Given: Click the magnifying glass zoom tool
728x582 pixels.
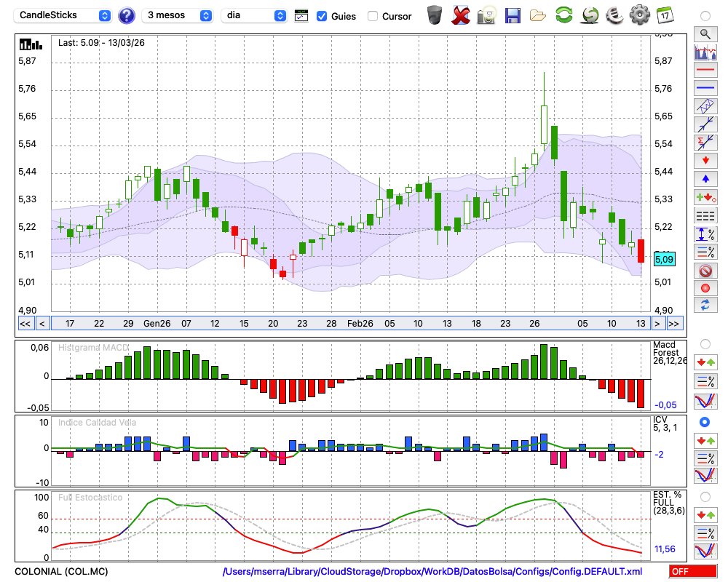Looking at the screenshot, I should pyautogui.click(x=705, y=33).
